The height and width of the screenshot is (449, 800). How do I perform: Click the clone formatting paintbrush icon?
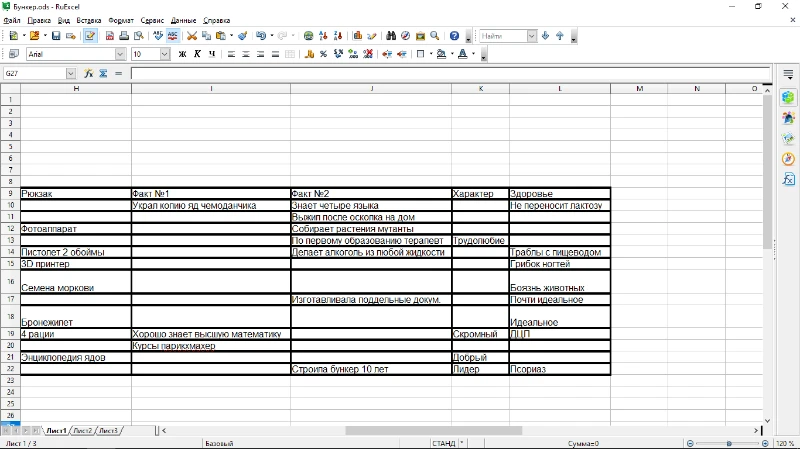click(243, 36)
